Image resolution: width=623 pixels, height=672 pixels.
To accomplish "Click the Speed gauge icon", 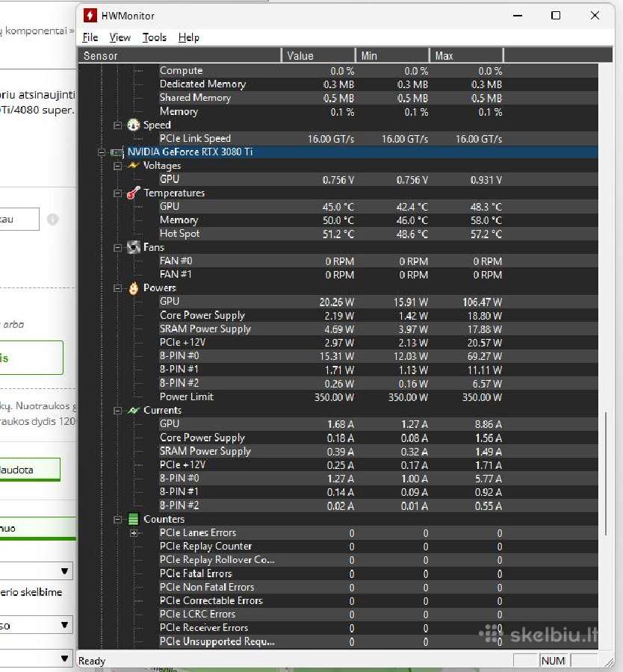I will 134,125.
